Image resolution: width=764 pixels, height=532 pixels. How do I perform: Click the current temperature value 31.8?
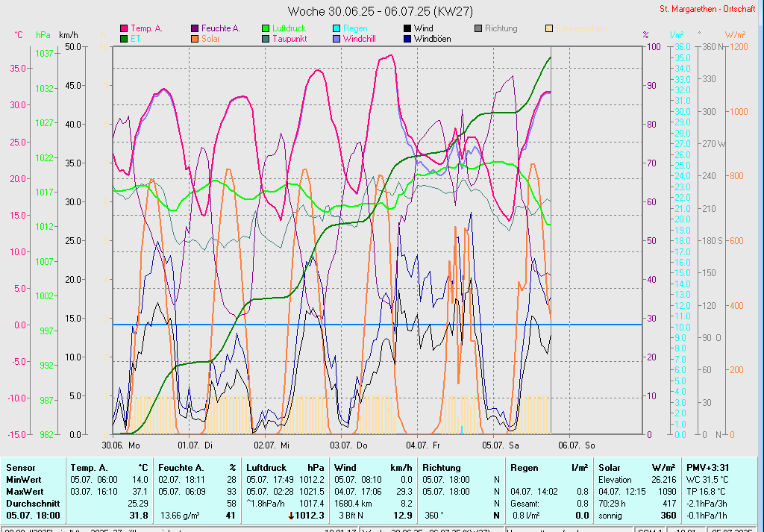click(x=140, y=516)
